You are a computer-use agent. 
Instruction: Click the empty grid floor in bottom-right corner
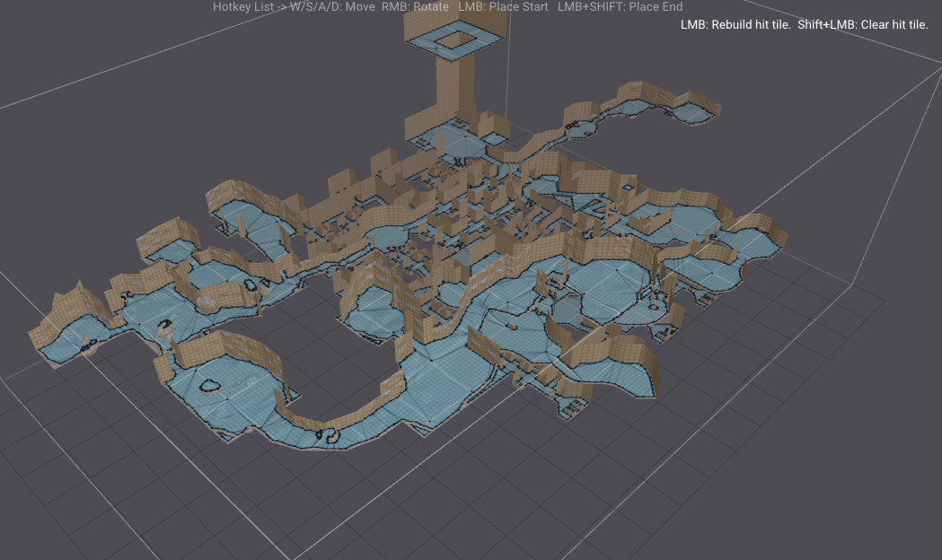click(808, 467)
